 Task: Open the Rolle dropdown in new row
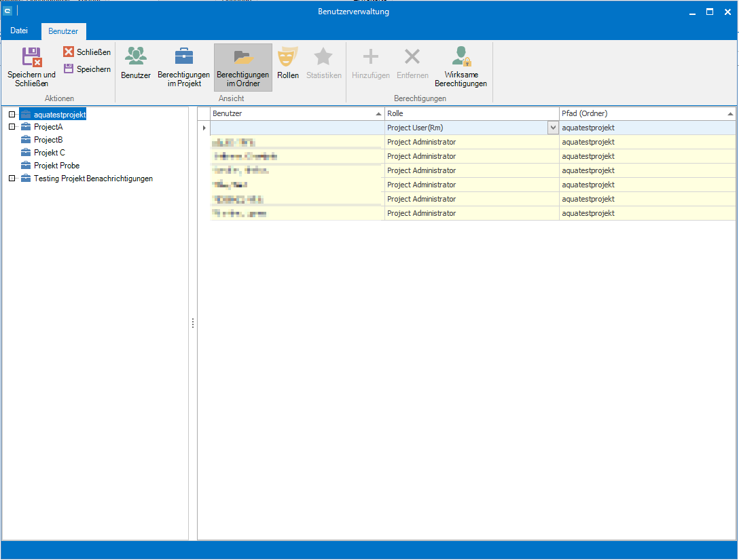[553, 128]
